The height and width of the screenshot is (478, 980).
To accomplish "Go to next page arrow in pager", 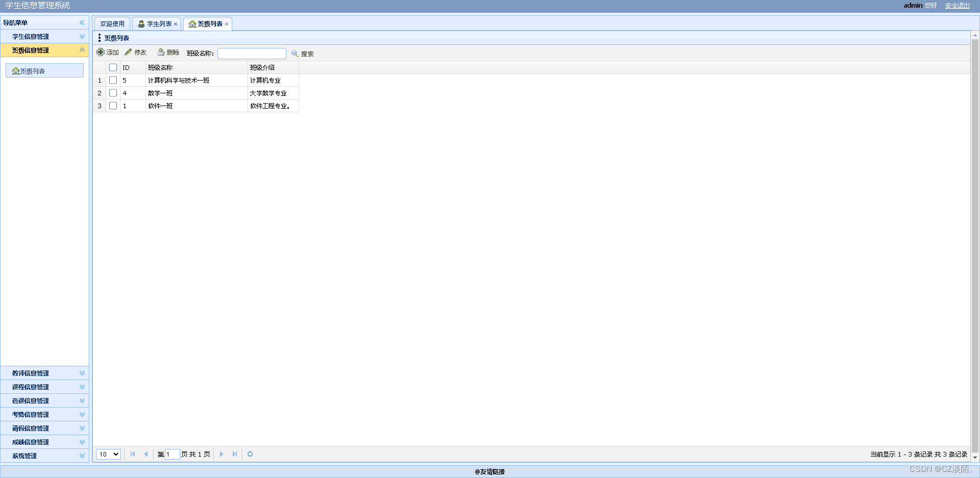I will click(x=221, y=454).
